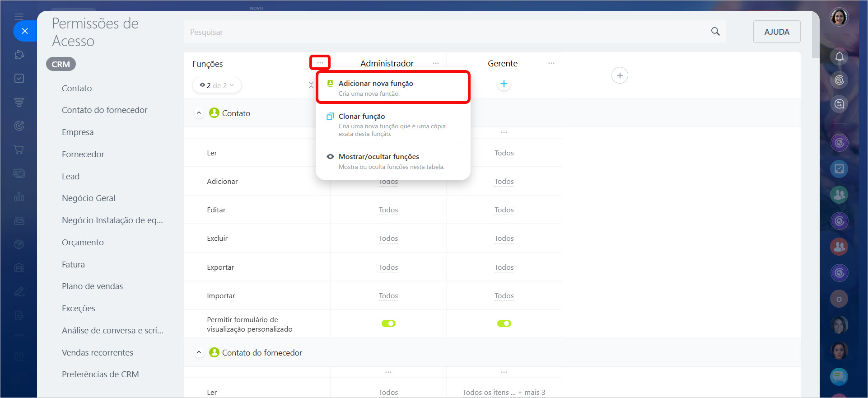Open Exceções permissions in sidebar
This screenshot has width=868, height=398.
click(x=79, y=309)
